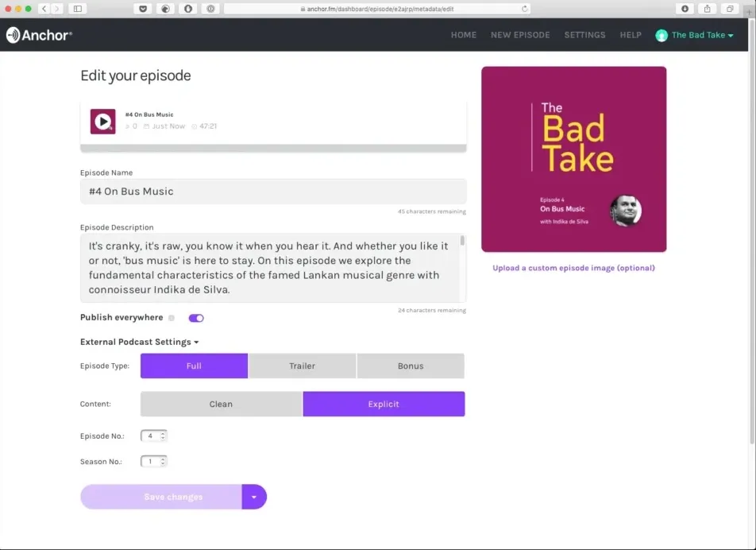Show Safari tab overview icon
Viewport: 756px width, 550px height.
tap(730, 9)
